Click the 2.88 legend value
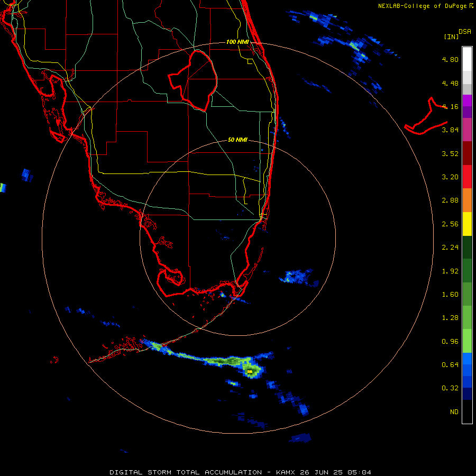476x476 pixels. 450,200
